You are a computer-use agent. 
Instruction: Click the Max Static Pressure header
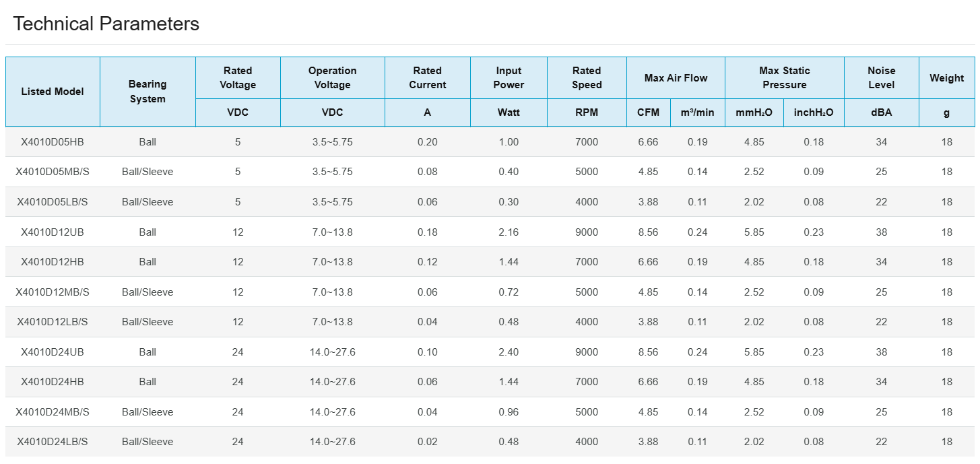click(784, 77)
